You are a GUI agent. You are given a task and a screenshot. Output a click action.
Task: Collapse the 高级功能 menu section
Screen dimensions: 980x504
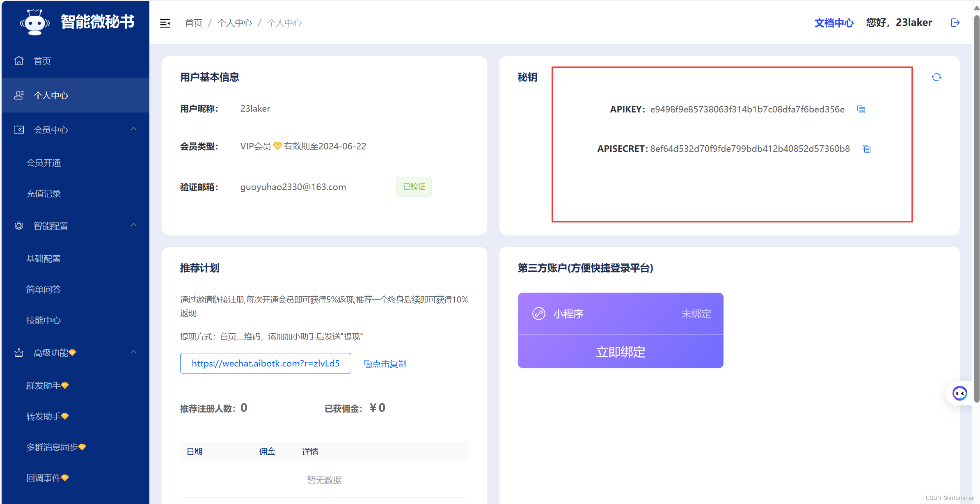pos(133,352)
